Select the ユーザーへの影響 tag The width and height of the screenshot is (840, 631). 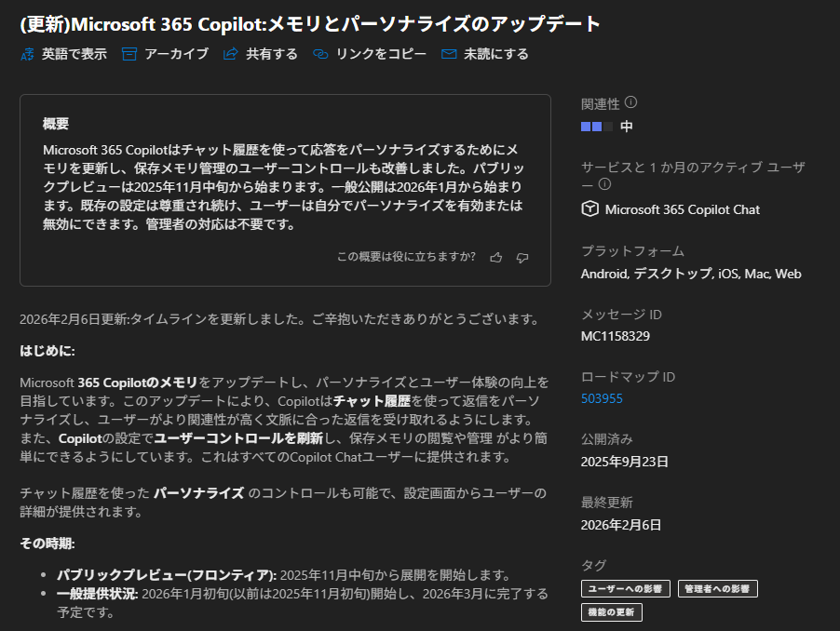coord(625,588)
